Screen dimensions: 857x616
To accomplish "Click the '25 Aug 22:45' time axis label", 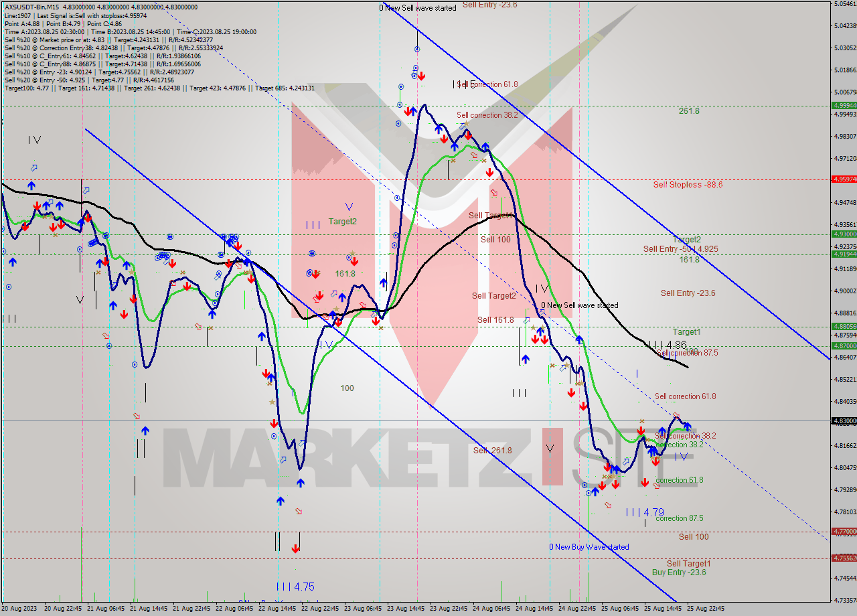I will click(x=705, y=609).
